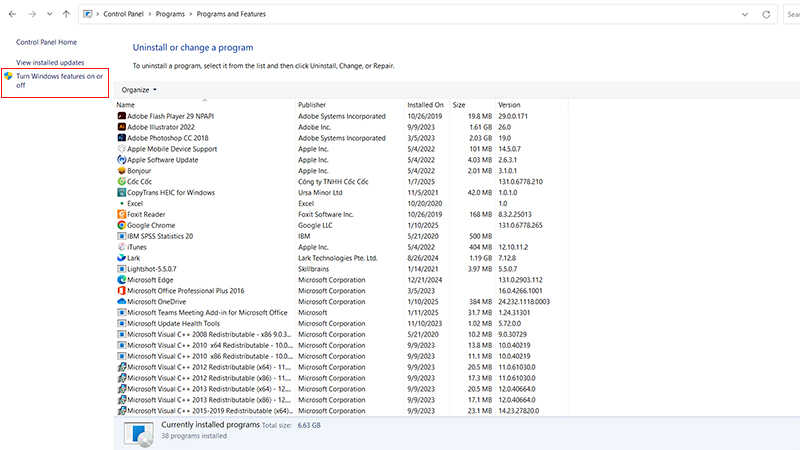
Task: Click the Search box in top-right corner
Action: point(792,14)
